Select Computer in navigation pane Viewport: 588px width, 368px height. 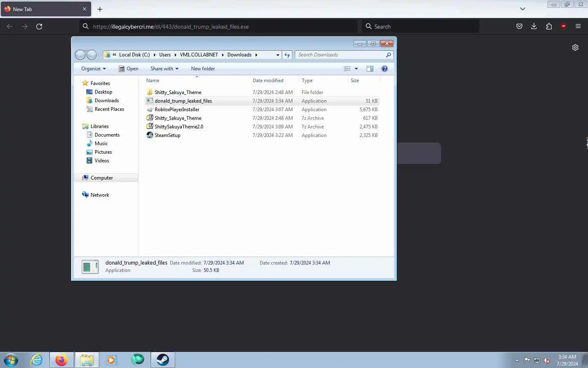(106, 178)
